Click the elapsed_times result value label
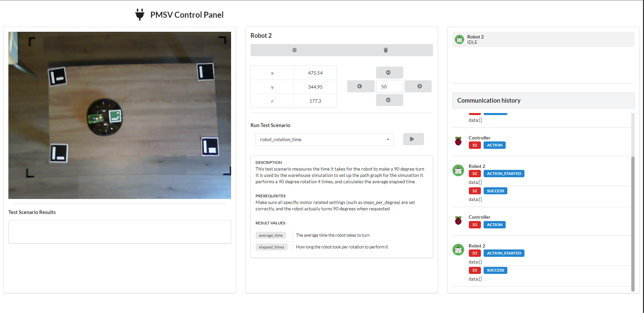Image resolution: width=644 pixels, height=313 pixels. [x=272, y=247]
